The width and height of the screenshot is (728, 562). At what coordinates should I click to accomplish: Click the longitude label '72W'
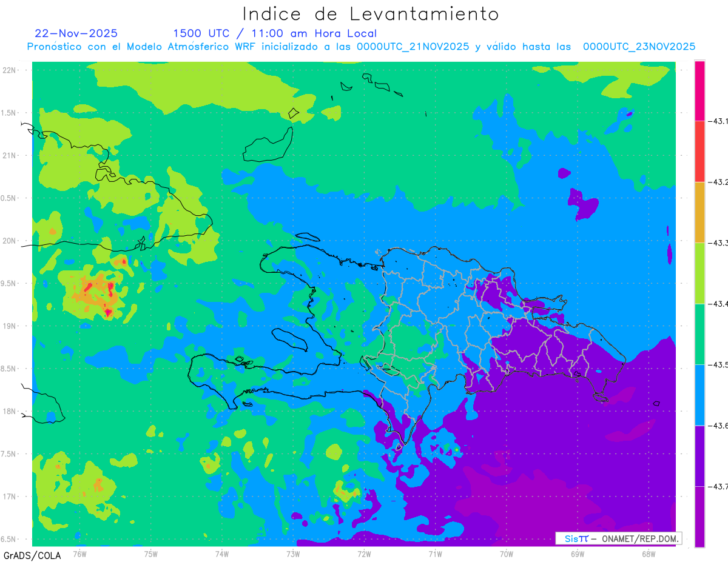coord(364,554)
